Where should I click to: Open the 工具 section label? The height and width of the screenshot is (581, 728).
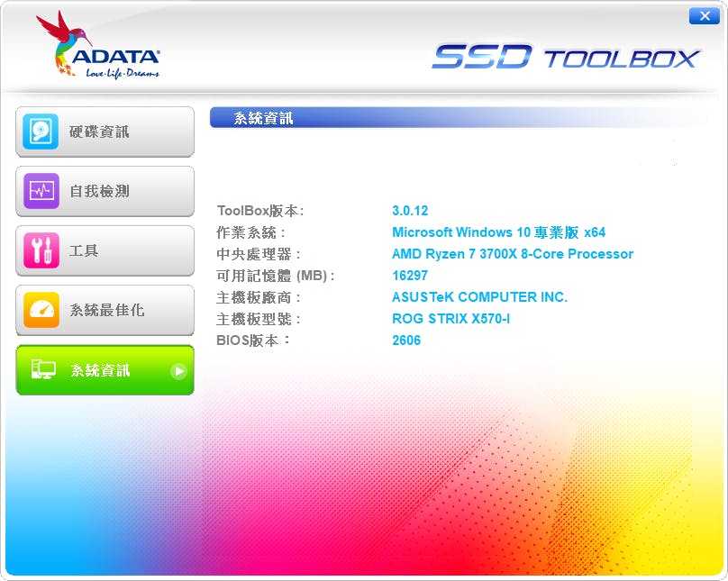click(84, 250)
